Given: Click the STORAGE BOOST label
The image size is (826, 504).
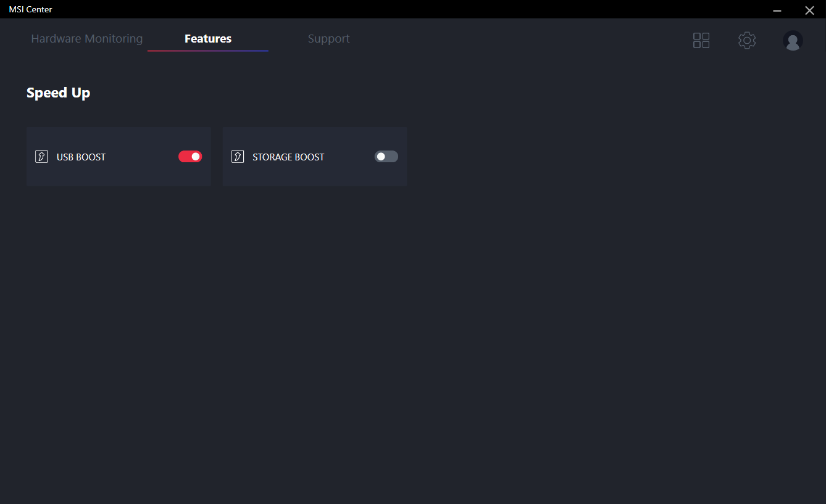Looking at the screenshot, I should pos(288,157).
